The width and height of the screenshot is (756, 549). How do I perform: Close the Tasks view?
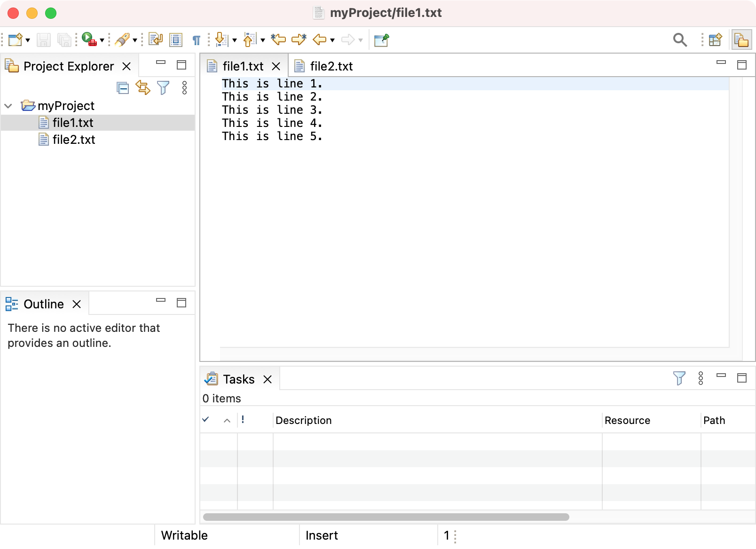[268, 379]
